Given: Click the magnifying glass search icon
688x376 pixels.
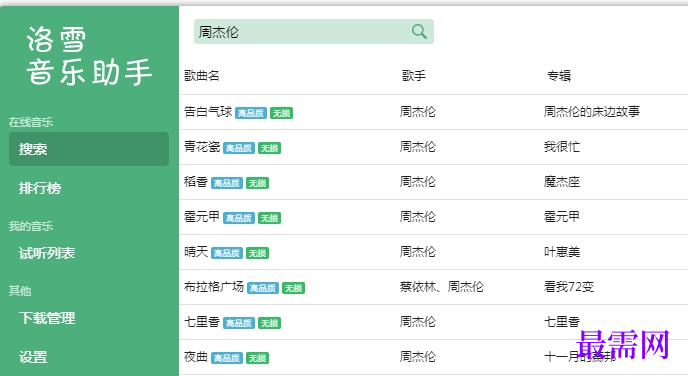Looking at the screenshot, I should [x=419, y=32].
